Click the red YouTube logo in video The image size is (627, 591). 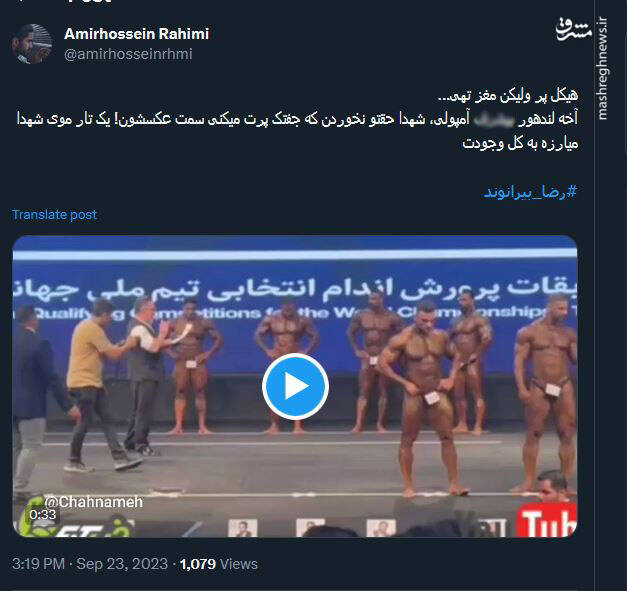click(546, 520)
